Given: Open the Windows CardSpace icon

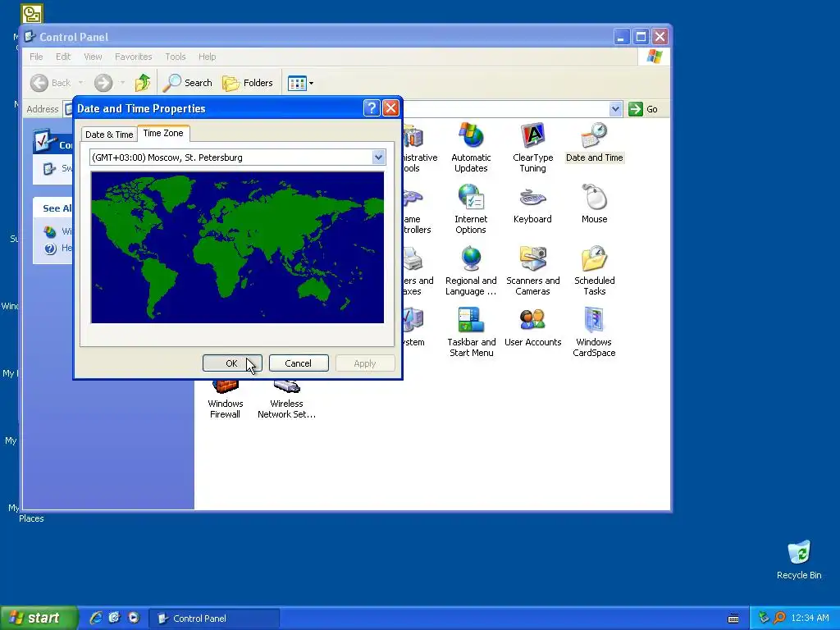Looking at the screenshot, I should pos(594,332).
